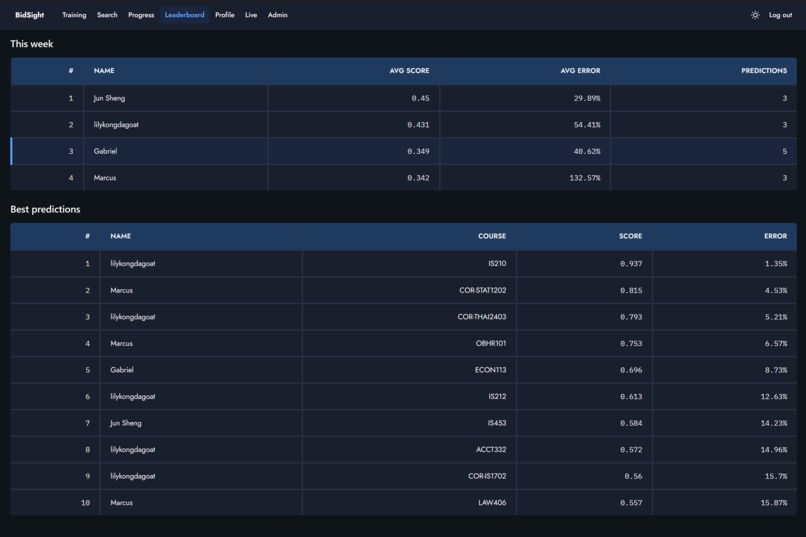The width and height of the screenshot is (806, 537).
Task: Click the 132.57% average error value
Action: 584,178
